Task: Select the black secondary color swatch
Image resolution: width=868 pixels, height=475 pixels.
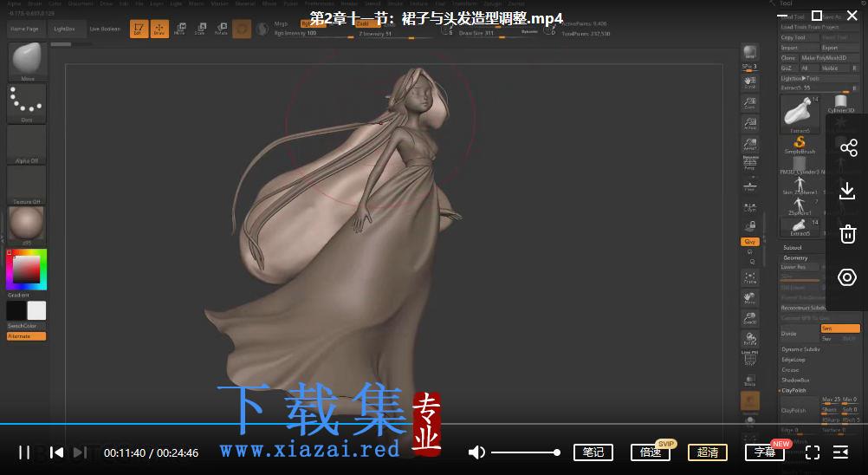Action: tap(16, 310)
